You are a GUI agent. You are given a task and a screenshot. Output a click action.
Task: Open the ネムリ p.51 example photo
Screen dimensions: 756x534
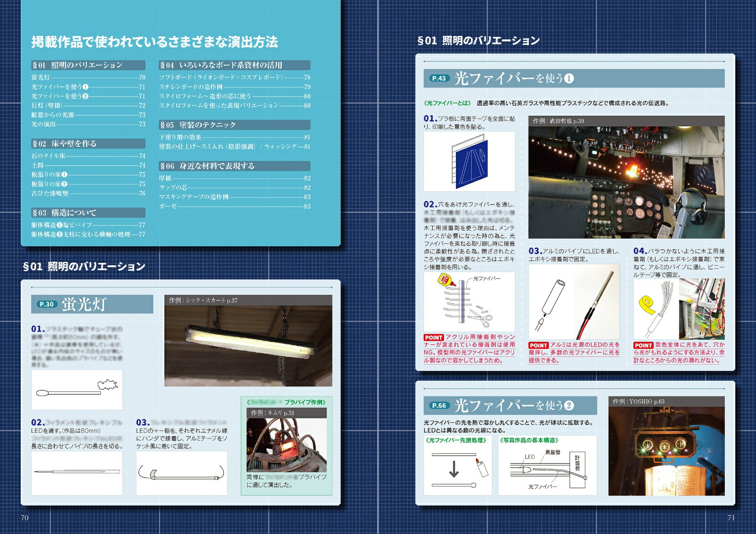click(286, 444)
